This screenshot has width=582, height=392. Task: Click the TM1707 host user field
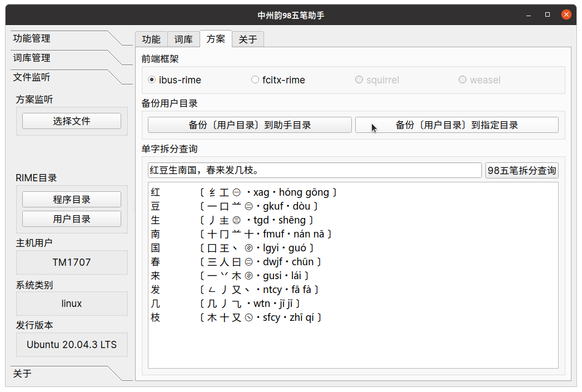[x=72, y=262]
